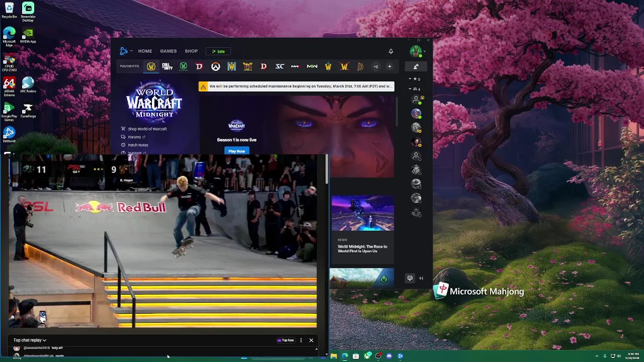Viewport: 644px width, 362px height.
Task: Click the Microsoft Edge taskbar icon
Action: 345,356
